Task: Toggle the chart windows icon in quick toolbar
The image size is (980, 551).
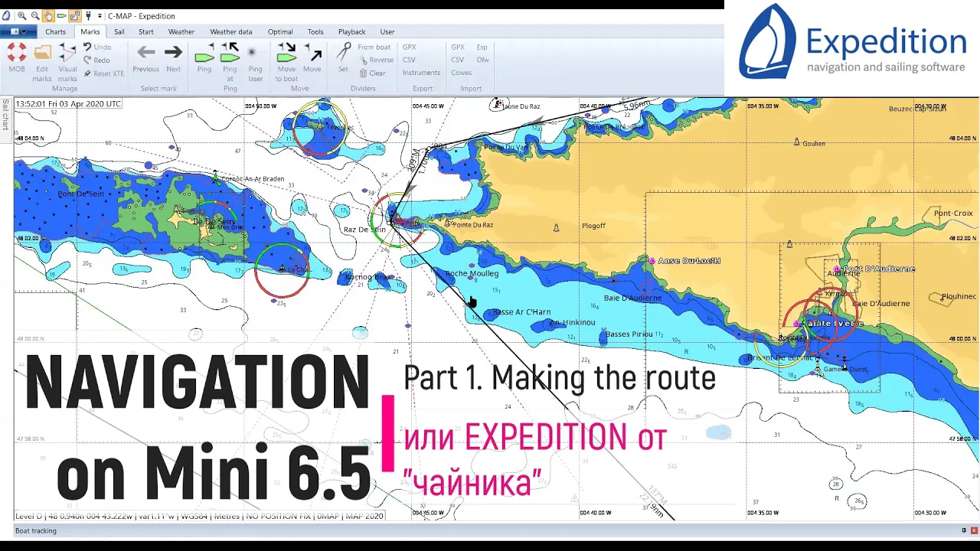Action: pyautogui.click(x=74, y=15)
